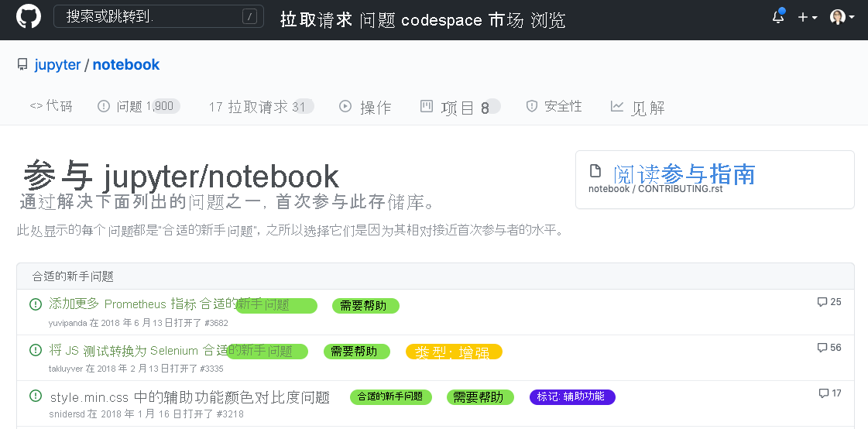The image size is (868, 429).
Task: Click 需要帮助 label on Prometheus issue
Action: coord(365,306)
